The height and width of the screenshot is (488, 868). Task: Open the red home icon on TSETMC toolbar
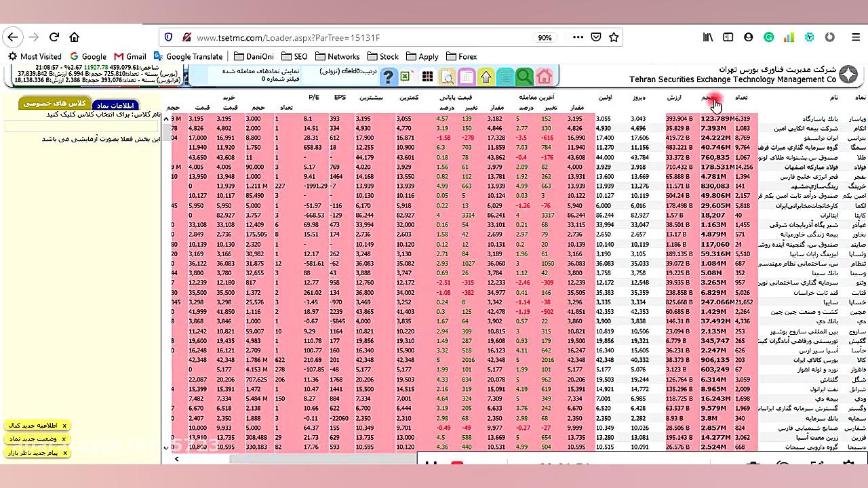pyautogui.click(x=544, y=77)
